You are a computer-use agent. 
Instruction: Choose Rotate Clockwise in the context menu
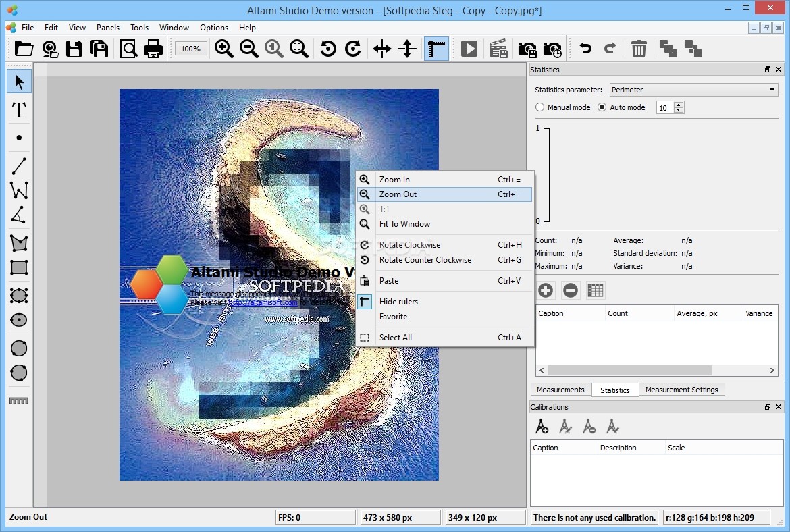pos(444,245)
